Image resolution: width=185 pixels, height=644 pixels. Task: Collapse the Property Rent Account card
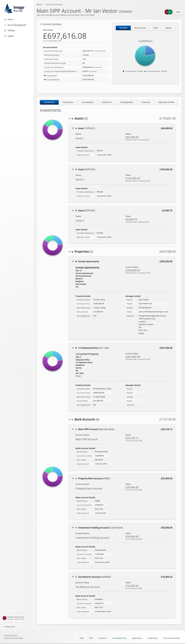(x=73, y=479)
